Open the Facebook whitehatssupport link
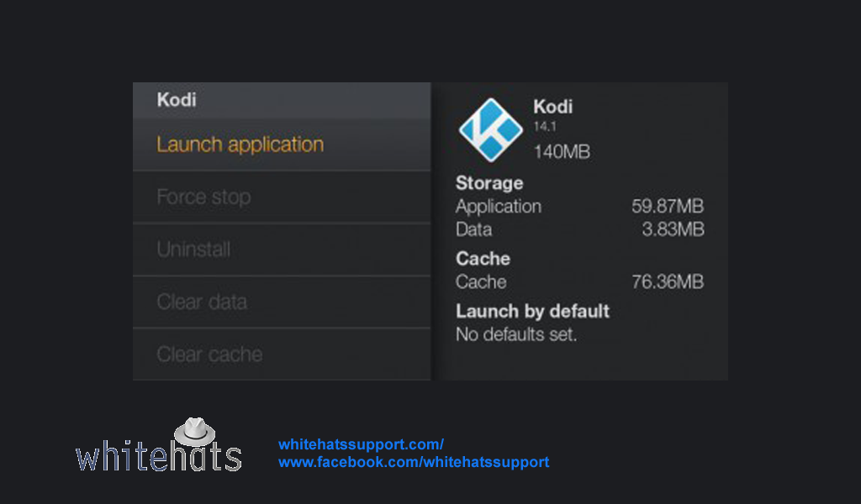Viewport: 861px width, 504px height. coord(414,462)
